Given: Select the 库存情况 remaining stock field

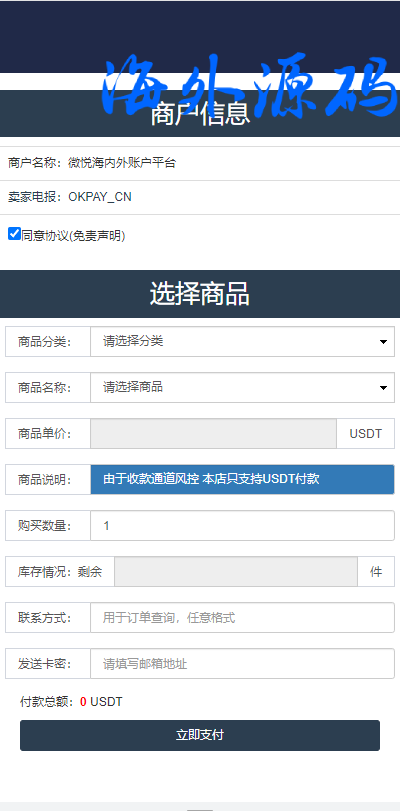Looking at the screenshot, I should tap(236, 572).
